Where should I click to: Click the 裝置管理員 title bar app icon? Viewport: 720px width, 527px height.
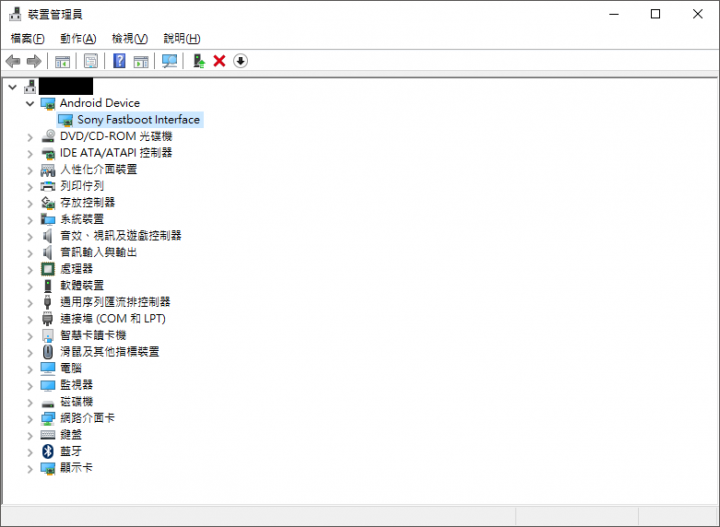point(15,14)
